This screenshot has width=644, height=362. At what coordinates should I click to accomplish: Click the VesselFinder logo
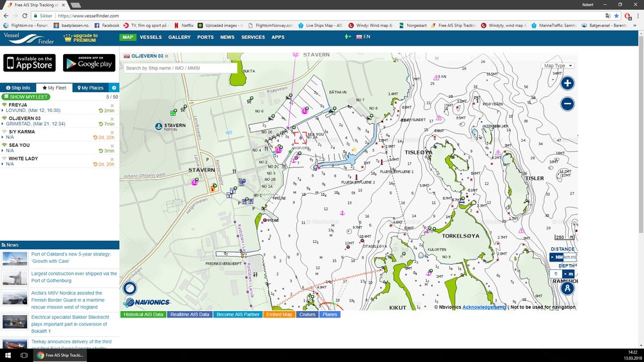coord(29,38)
